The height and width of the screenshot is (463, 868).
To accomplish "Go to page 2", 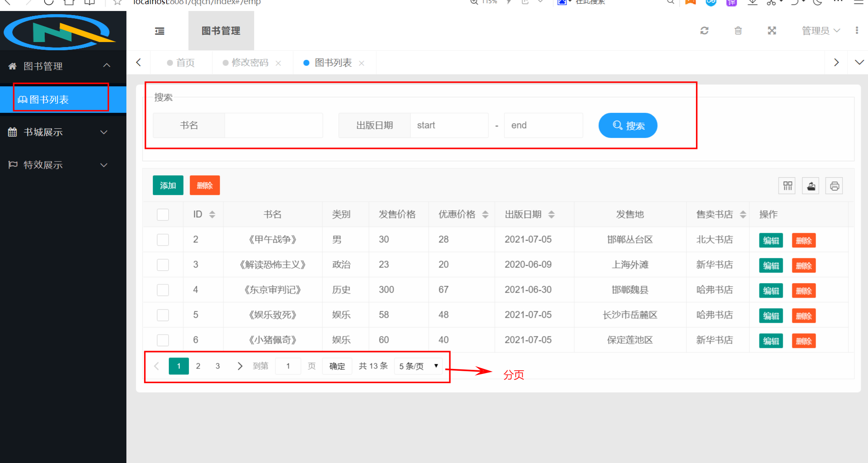I will tap(198, 366).
